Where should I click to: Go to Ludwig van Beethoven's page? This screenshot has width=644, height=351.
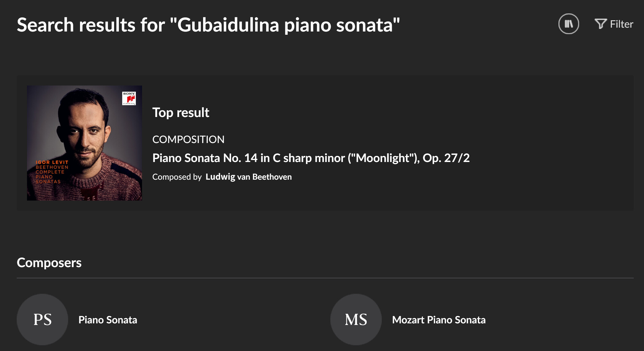click(x=248, y=177)
